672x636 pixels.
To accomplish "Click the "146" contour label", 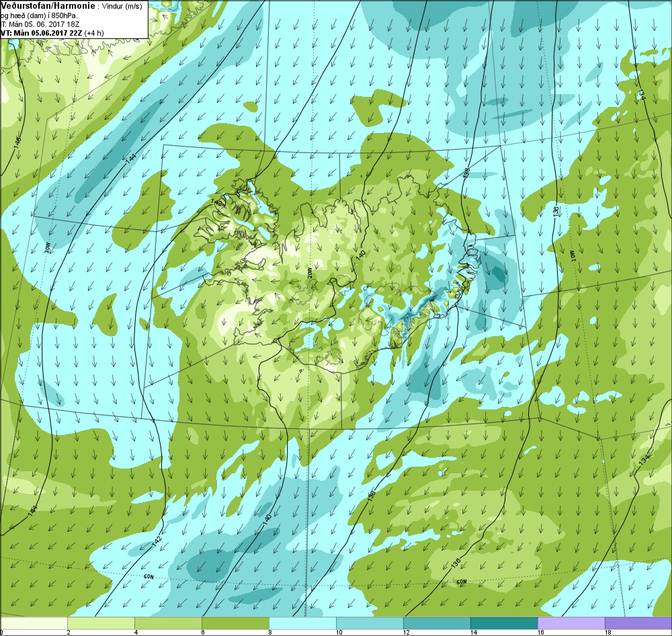I will tap(17, 143).
